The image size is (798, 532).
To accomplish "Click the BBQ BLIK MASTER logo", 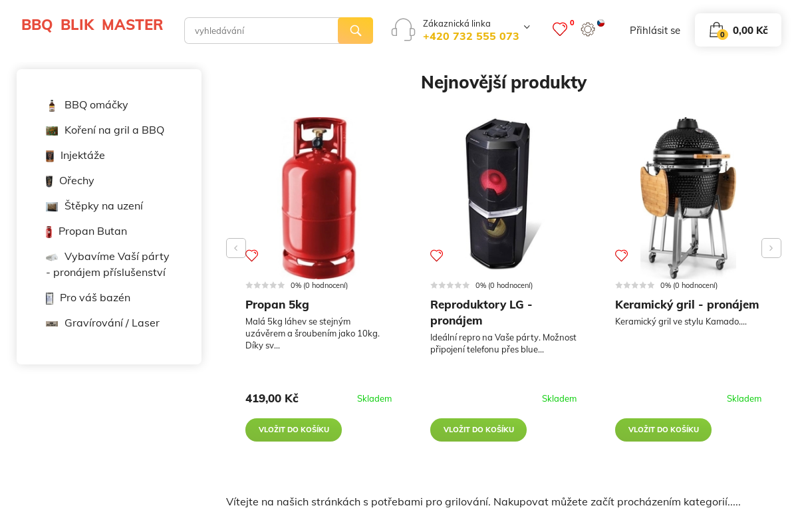I will [92, 25].
